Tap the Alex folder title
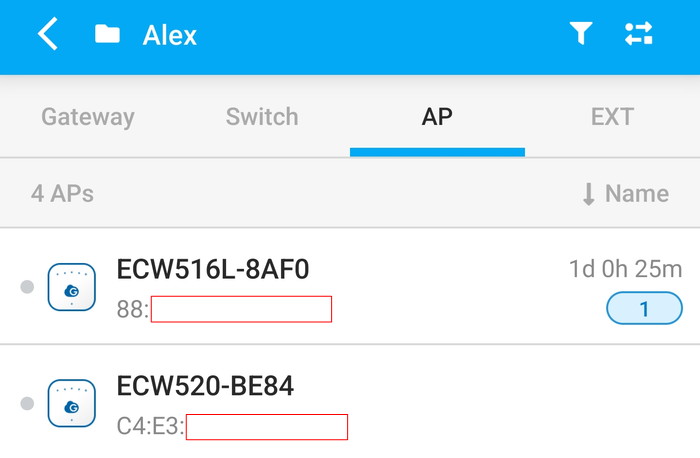 tap(170, 36)
